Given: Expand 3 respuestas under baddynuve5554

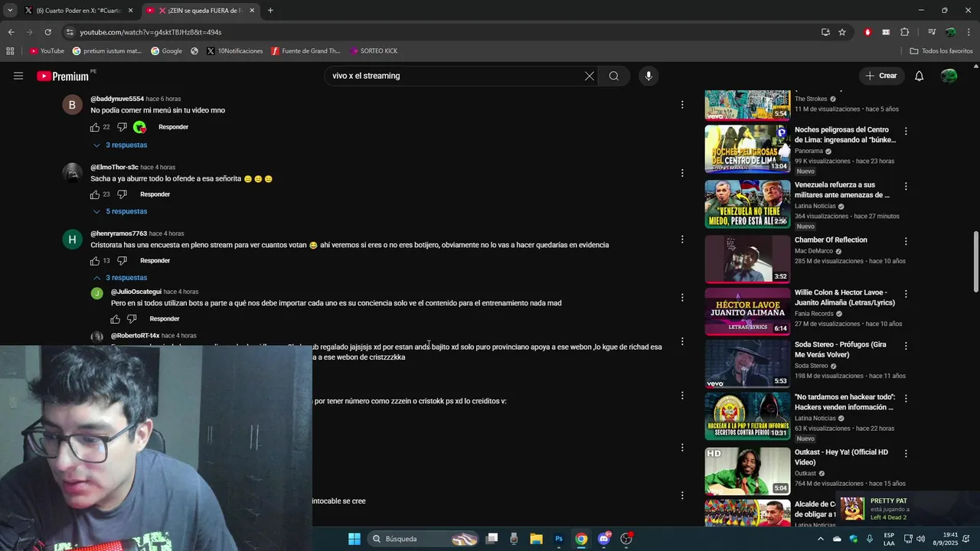Looking at the screenshot, I should [x=120, y=145].
